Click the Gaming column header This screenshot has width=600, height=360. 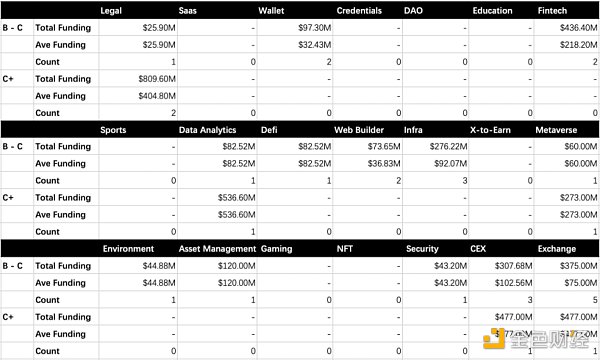pyautogui.click(x=276, y=249)
